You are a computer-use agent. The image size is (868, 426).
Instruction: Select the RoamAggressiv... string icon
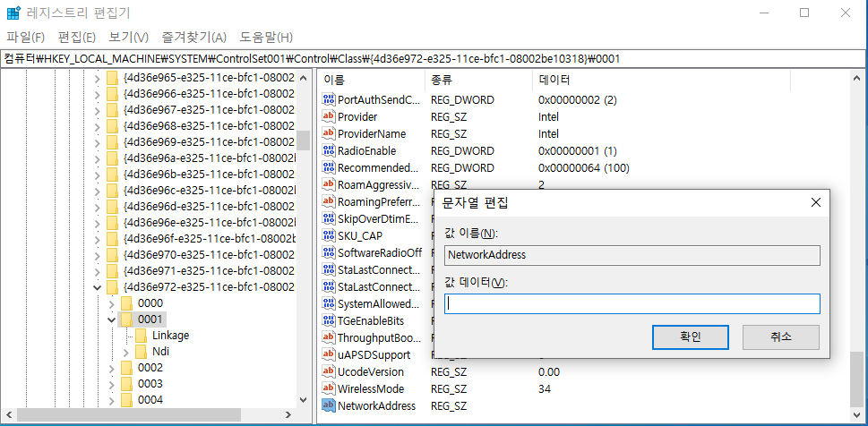coord(329,184)
